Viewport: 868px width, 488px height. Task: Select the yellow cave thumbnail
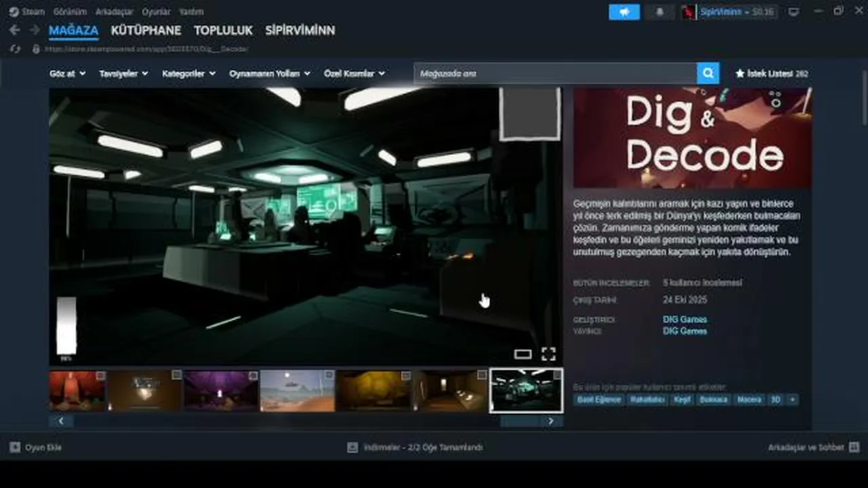pos(374,390)
